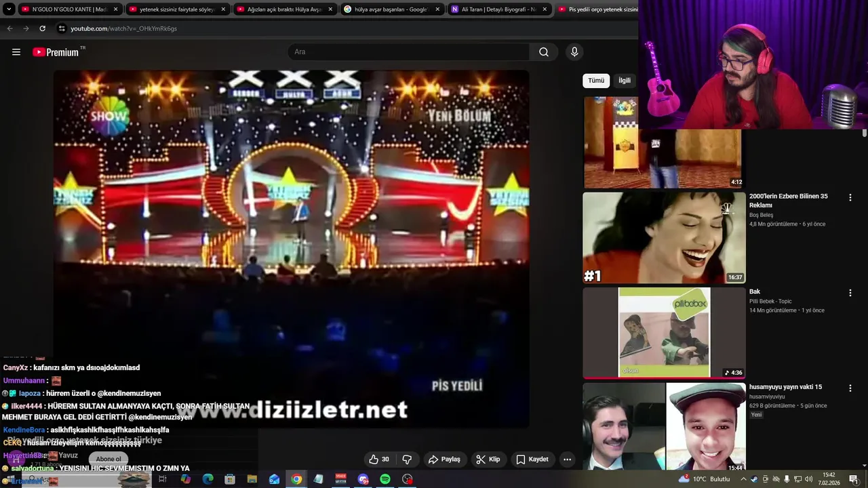This screenshot has height=488, width=868.
Task: Click the Abone ol subscribe button
Action: (108, 459)
